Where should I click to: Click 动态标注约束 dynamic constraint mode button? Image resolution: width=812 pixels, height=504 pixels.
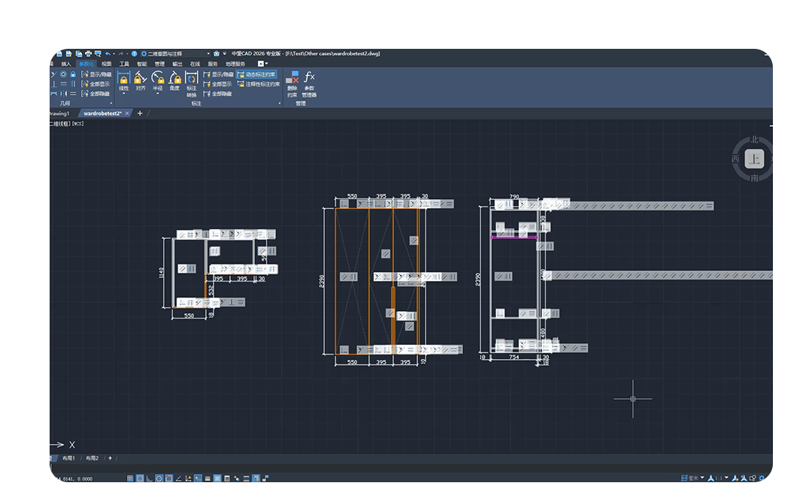[x=257, y=74]
